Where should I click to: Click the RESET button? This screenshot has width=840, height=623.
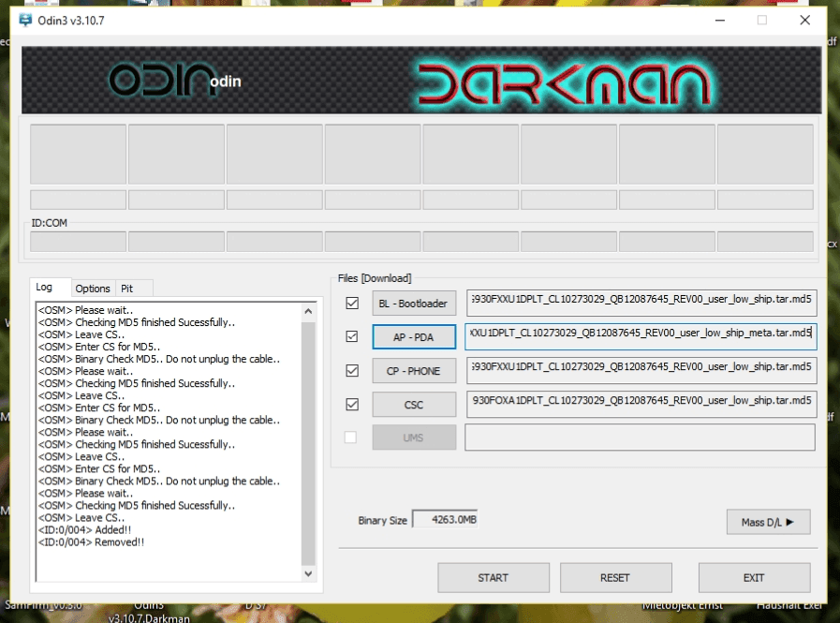(x=615, y=578)
